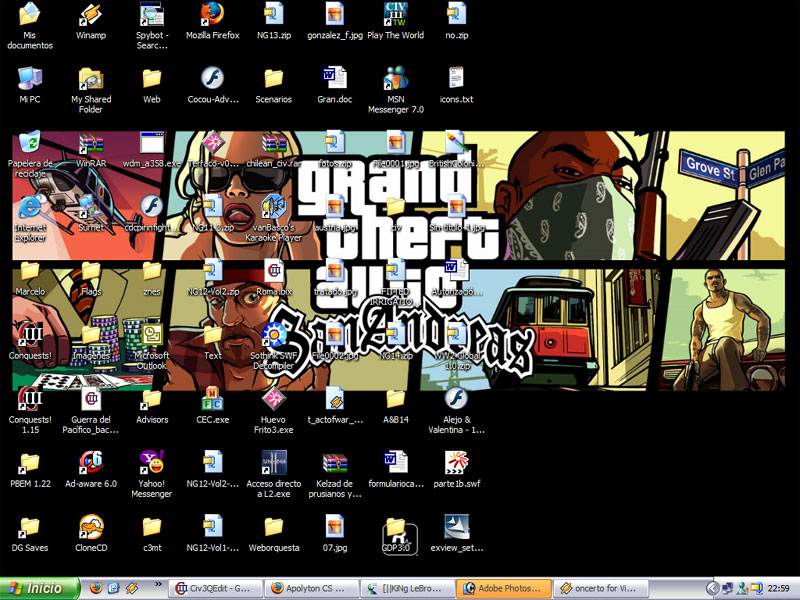Launch Mozilla Firefox from the desktop
This screenshot has width=800, height=600.
(x=212, y=14)
